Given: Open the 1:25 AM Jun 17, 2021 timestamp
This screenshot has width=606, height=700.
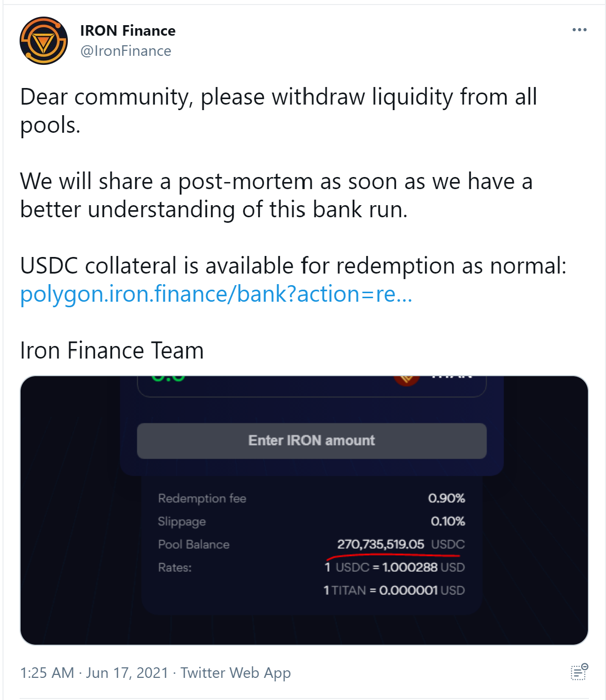Looking at the screenshot, I should [x=94, y=672].
